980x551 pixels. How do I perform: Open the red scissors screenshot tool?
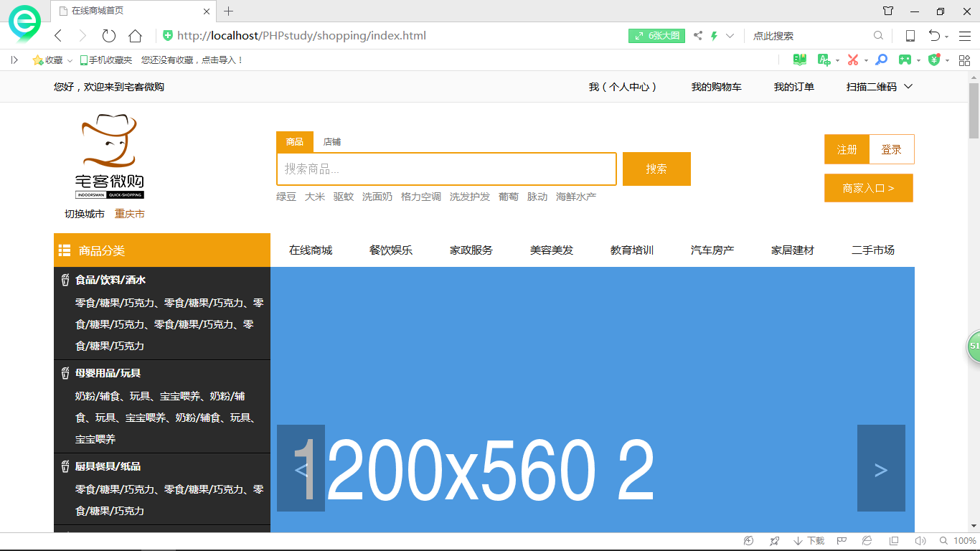(852, 60)
